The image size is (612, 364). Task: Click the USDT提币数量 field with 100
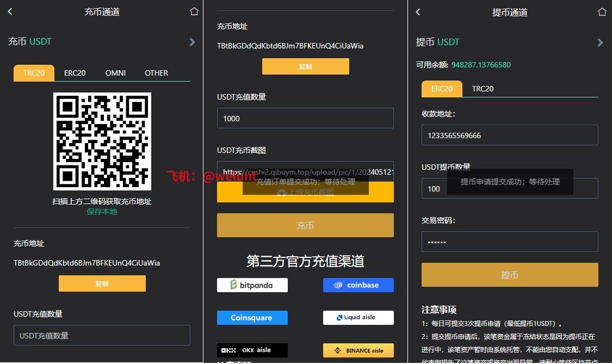[510, 188]
